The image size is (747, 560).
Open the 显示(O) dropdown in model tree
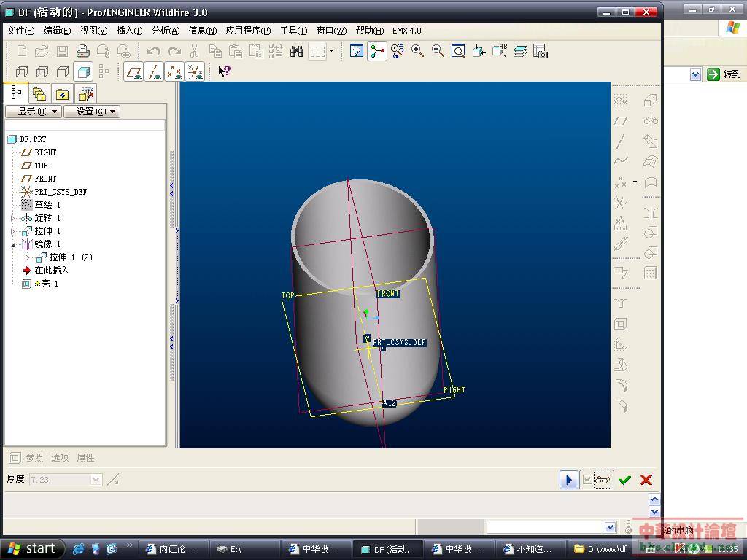33,112
